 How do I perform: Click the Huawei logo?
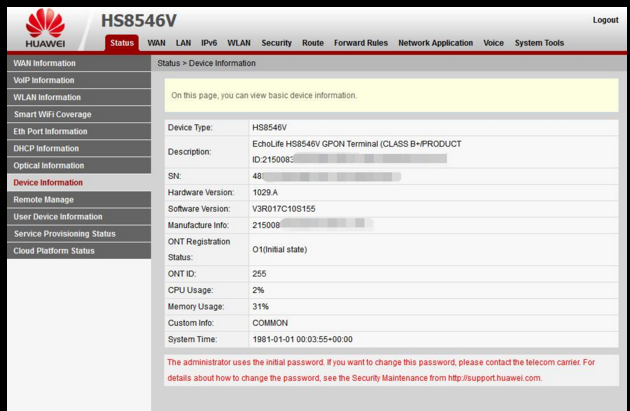click(45, 28)
